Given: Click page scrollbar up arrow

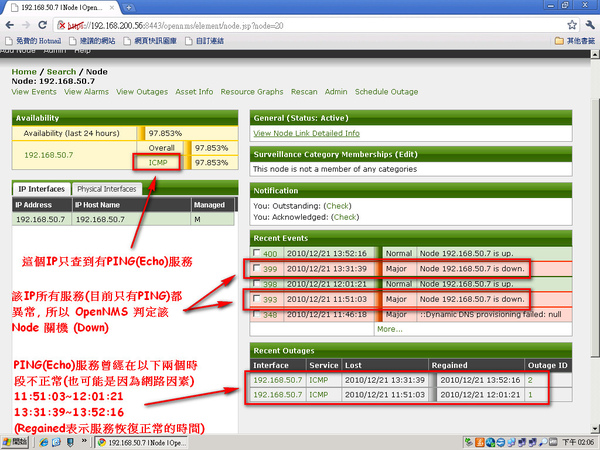Looking at the screenshot, I should pos(595,54).
